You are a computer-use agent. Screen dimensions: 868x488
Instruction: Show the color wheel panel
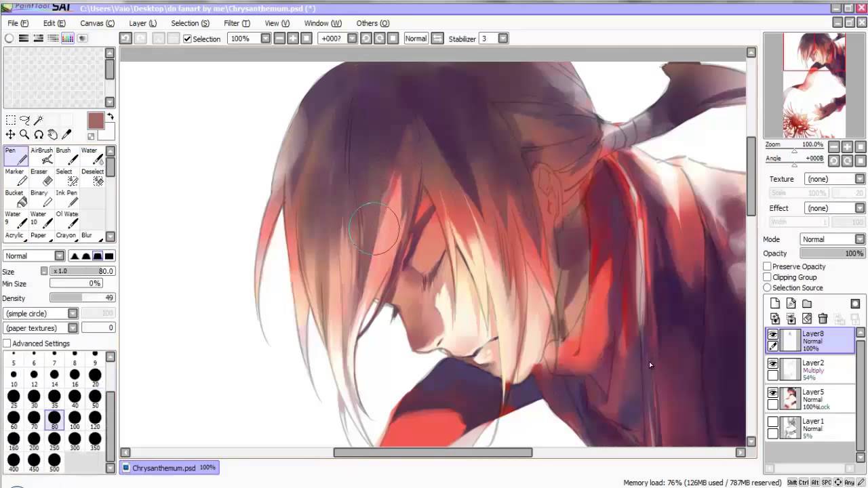click(x=9, y=39)
